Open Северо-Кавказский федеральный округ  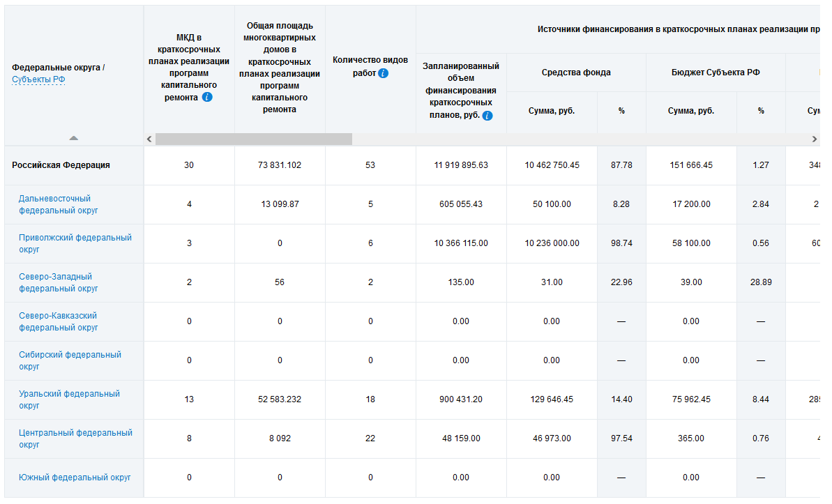59,321
